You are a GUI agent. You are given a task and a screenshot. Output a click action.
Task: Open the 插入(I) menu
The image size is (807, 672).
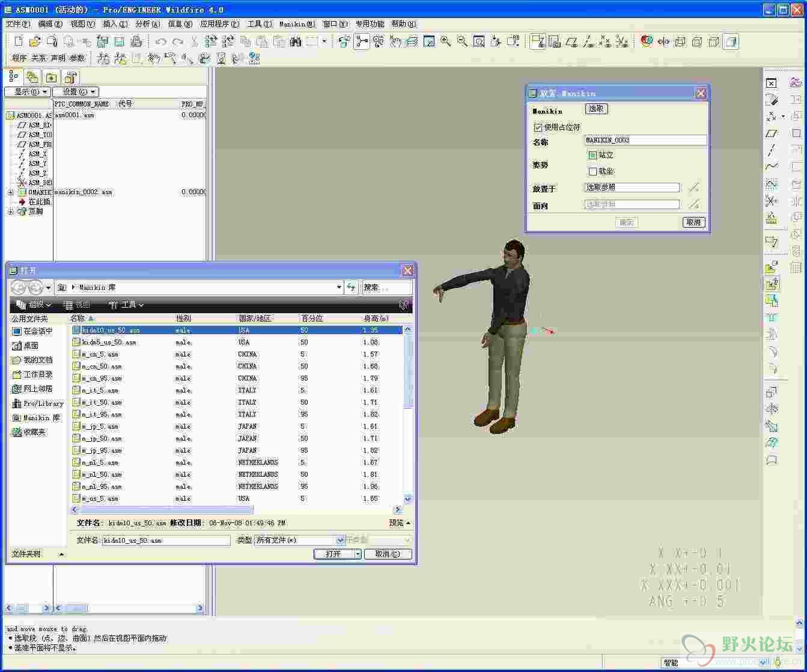115,24
